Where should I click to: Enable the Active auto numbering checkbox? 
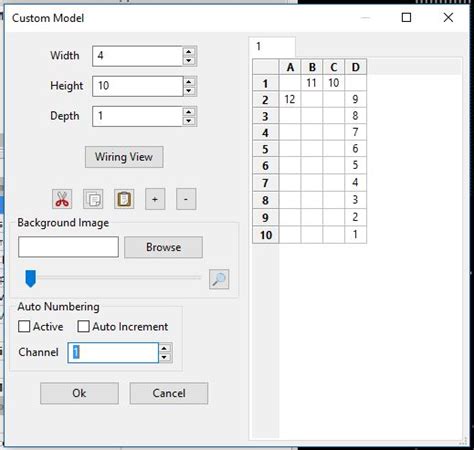tap(24, 326)
